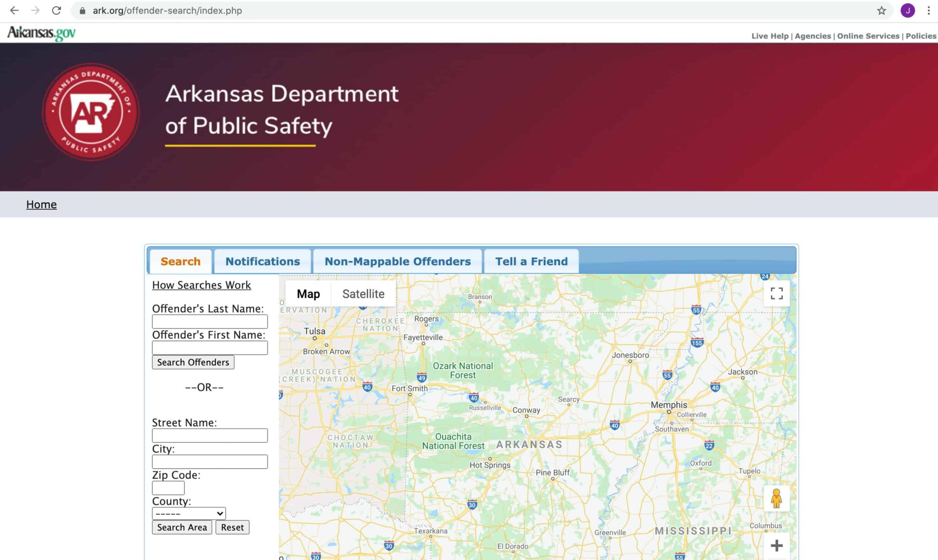Click into the Zip Code field
This screenshot has width=938, height=560.
pyautogui.click(x=168, y=488)
